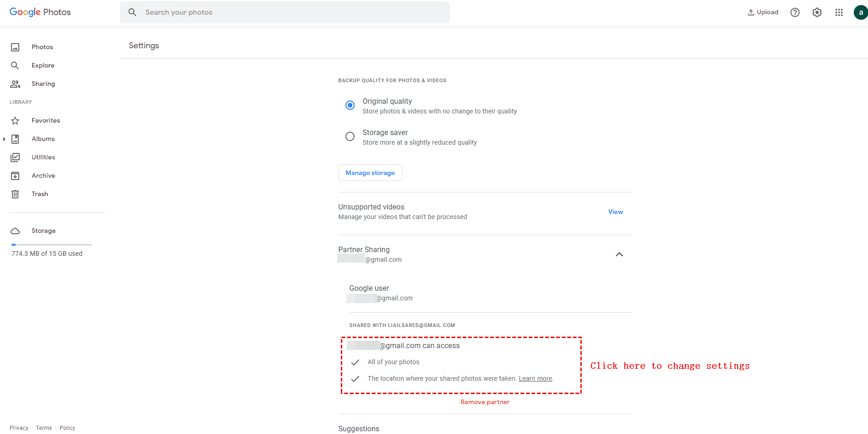Go to Sharing in the sidebar
The width and height of the screenshot is (868, 434).
(43, 84)
